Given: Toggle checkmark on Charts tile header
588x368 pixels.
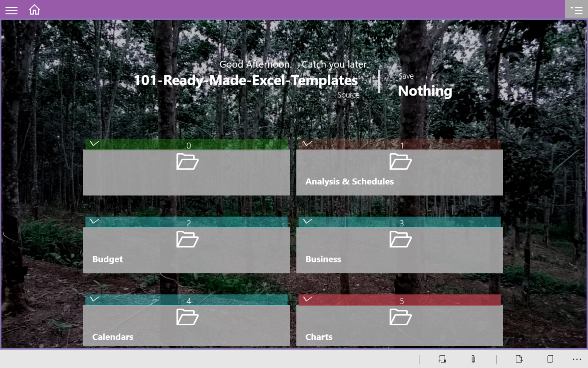Looking at the screenshot, I should tap(307, 299).
